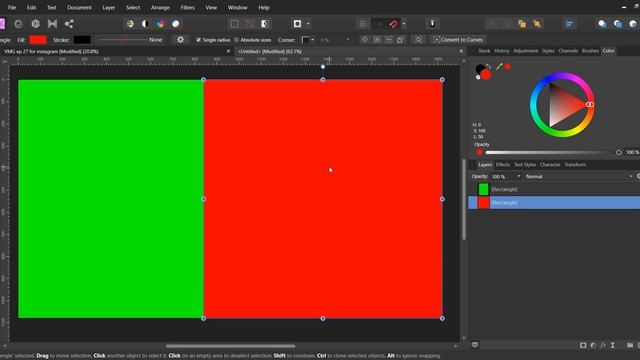Toggle Snapping magnet button
The width and height of the screenshot is (640, 360).
pos(393,24)
